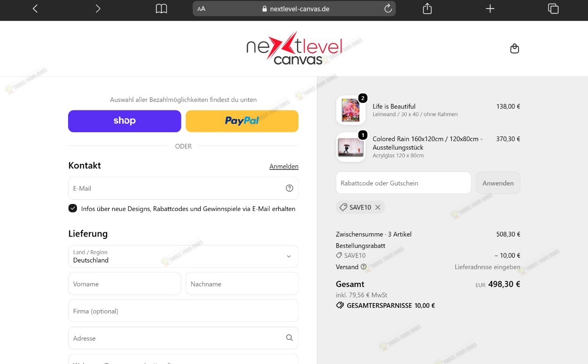Image resolution: width=588 pixels, height=364 pixels.
Task: Click the '370,30 €' item price
Action: click(508, 139)
